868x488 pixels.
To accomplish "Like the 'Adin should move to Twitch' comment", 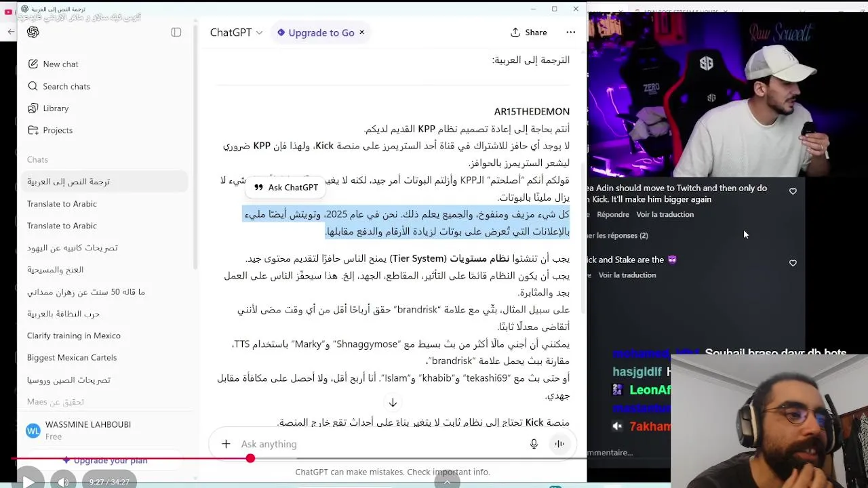I will [x=793, y=191].
